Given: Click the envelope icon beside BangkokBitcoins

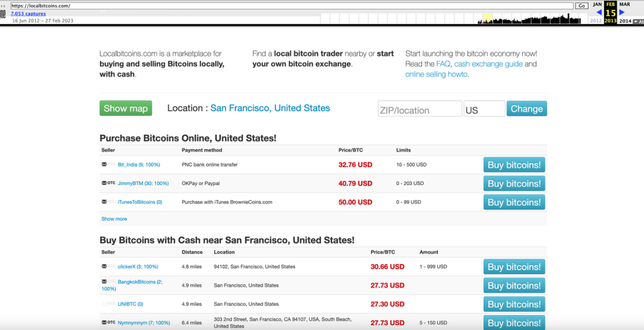Looking at the screenshot, I should 103,281.
